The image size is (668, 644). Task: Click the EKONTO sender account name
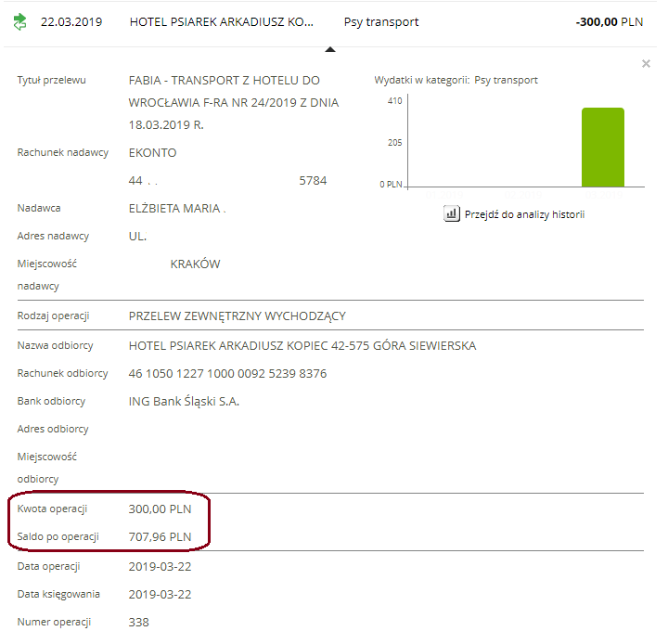point(152,153)
